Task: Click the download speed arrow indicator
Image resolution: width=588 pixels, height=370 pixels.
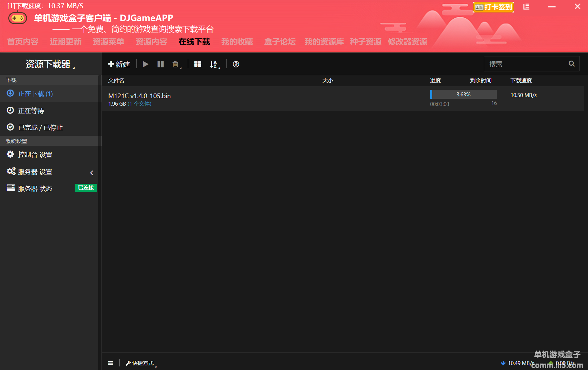Action: pyautogui.click(x=503, y=363)
